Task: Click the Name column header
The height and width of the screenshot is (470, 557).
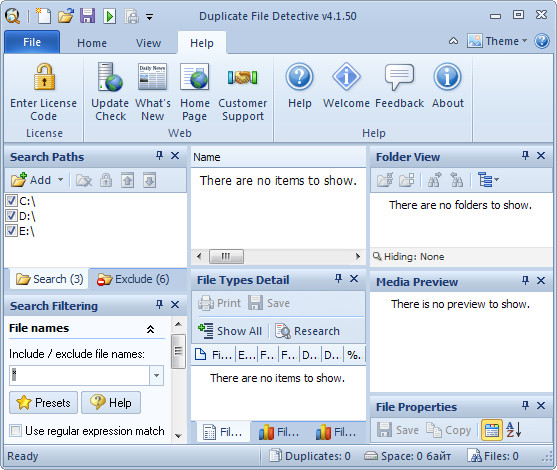Action: (278, 157)
